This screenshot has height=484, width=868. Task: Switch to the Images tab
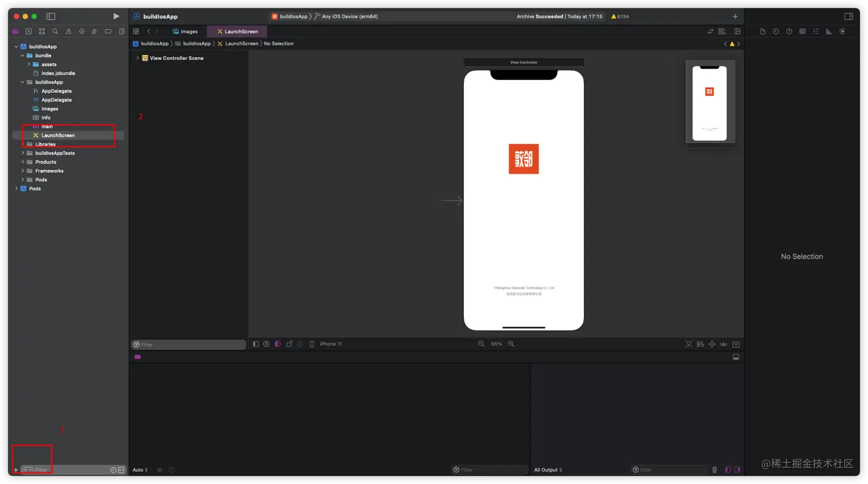pyautogui.click(x=185, y=32)
